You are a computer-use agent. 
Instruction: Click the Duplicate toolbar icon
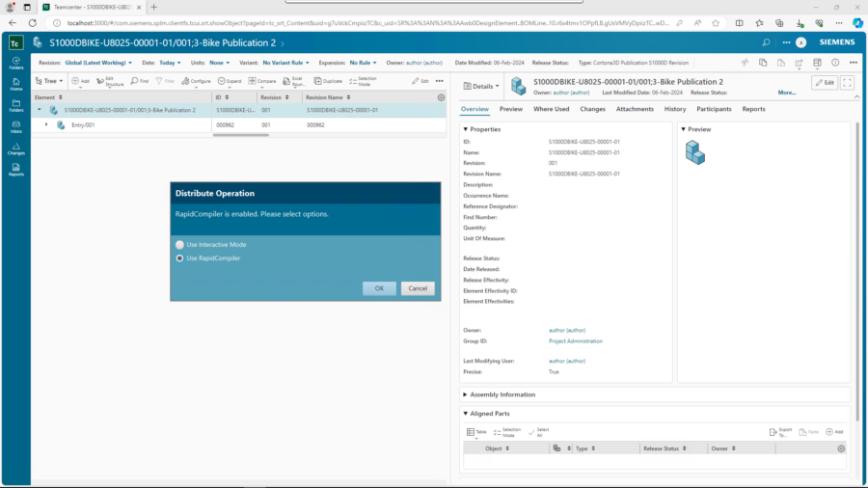click(329, 81)
